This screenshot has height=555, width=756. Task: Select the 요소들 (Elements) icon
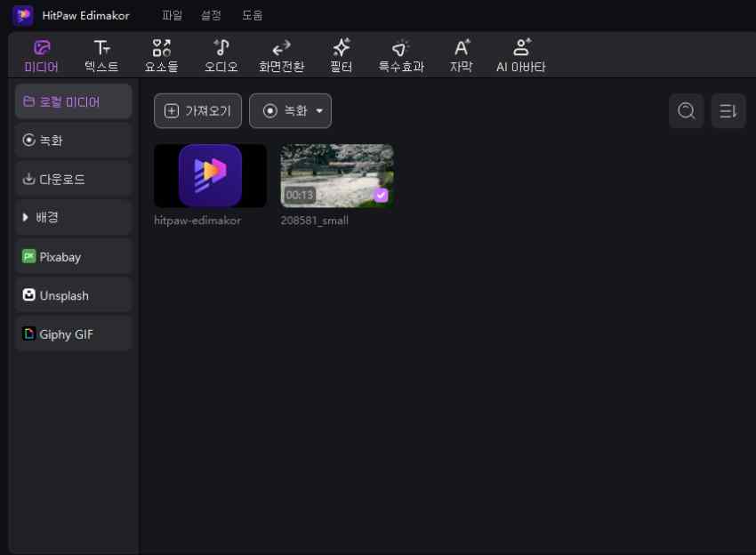tap(161, 55)
